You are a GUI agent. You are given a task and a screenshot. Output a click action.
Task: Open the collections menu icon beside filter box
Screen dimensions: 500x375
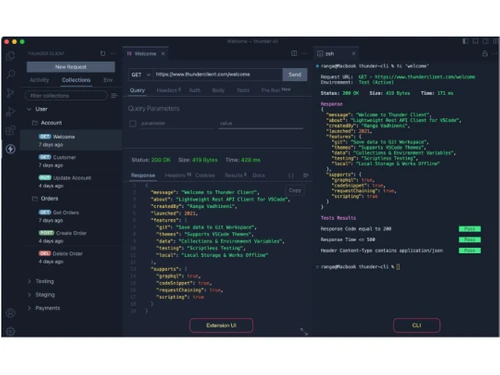[114, 96]
